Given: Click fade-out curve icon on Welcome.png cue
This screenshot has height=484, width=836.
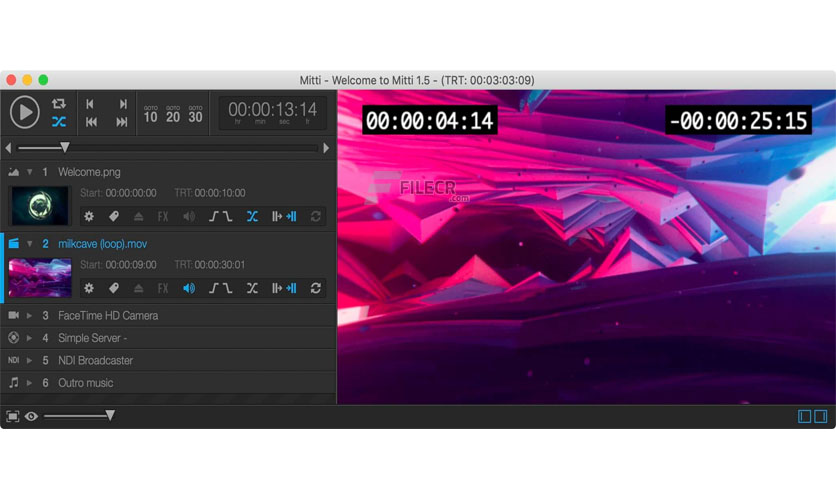Looking at the screenshot, I should pyautogui.click(x=227, y=216).
